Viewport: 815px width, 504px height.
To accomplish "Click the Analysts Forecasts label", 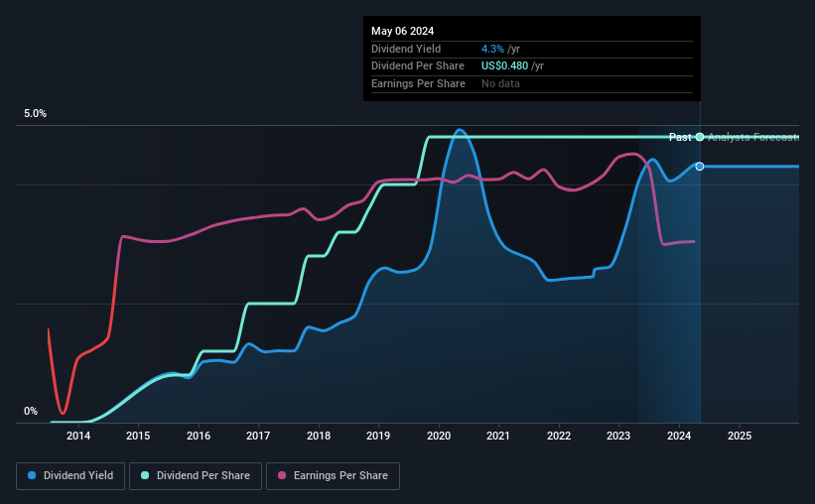I will 753,137.
